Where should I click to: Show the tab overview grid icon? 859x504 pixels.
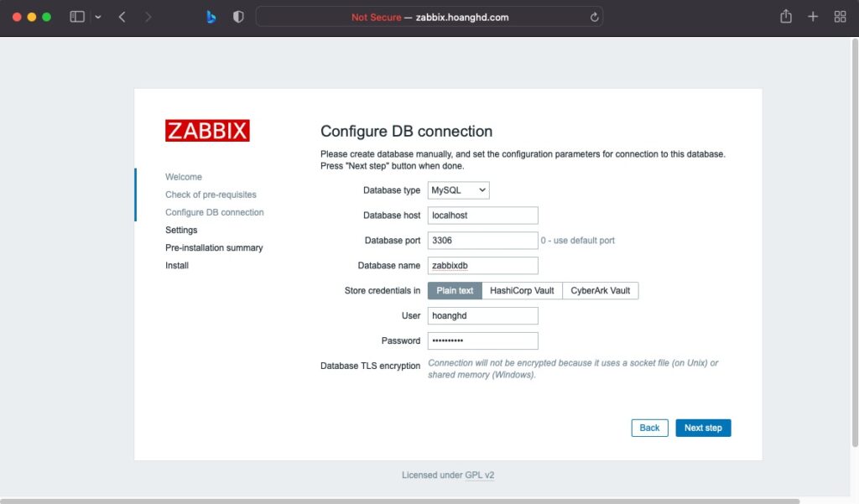(840, 17)
